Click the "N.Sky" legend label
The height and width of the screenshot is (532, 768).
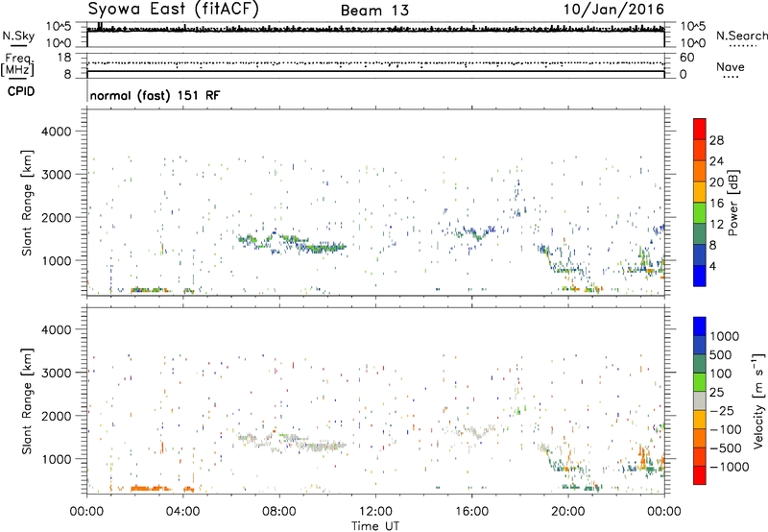[x=18, y=36]
